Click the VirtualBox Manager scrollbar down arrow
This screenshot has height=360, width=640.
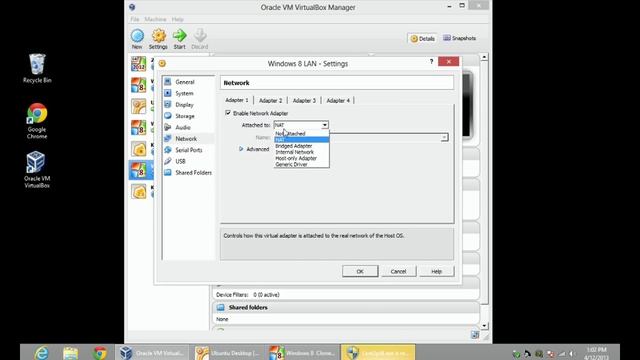click(x=484, y=326)
